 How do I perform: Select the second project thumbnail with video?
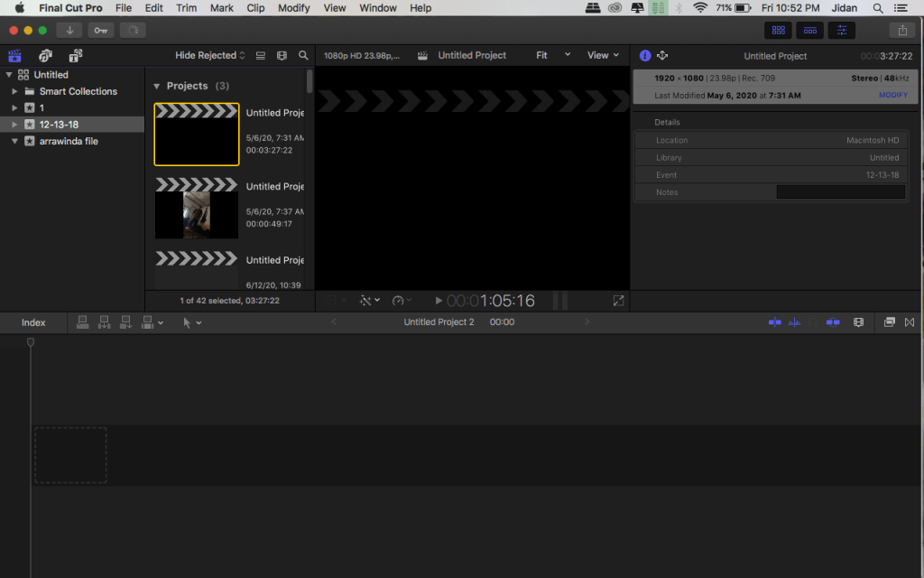[197, 209]
